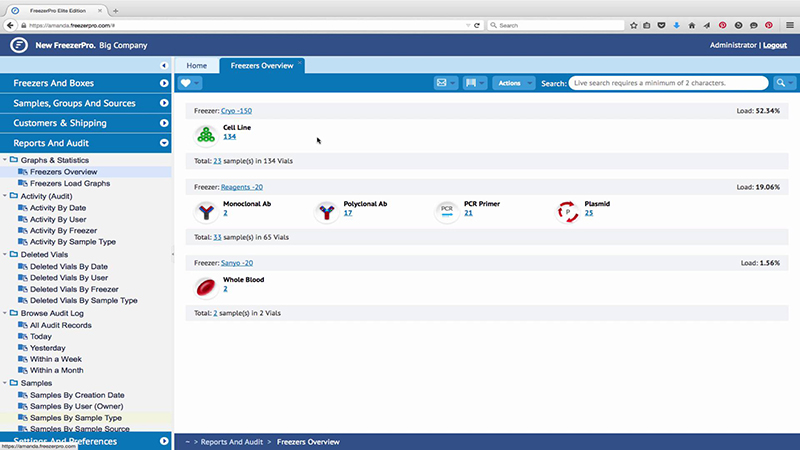Click Cell Line count 134 link
Image resolution: width=800 pixels, height=450 pixels.
[x=230, y=137]
